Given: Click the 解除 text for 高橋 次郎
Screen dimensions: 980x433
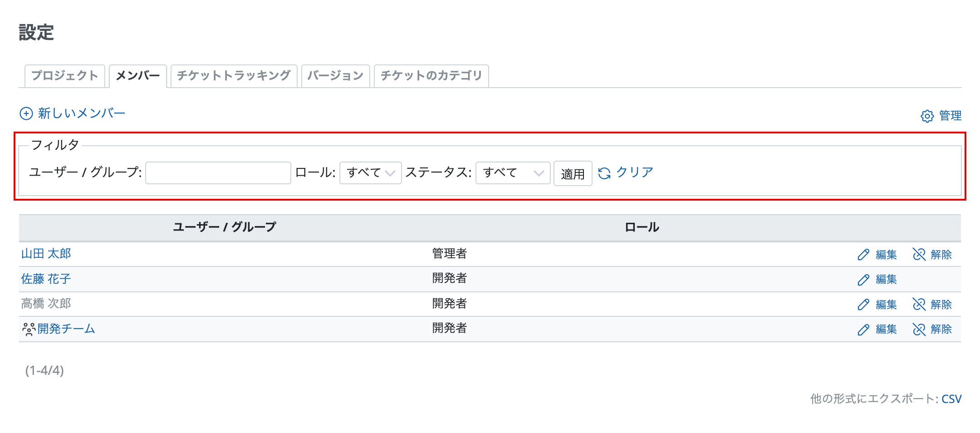Looking at the screenshot, I should [941, 305].
